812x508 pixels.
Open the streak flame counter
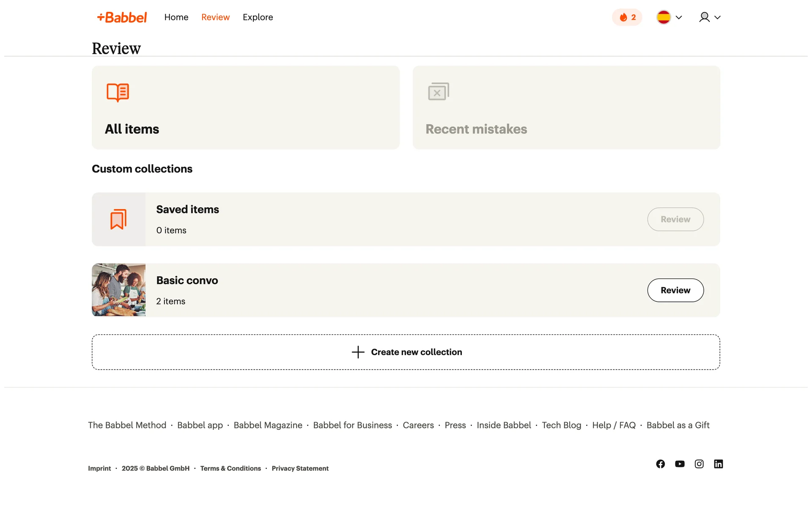point(627,17)
